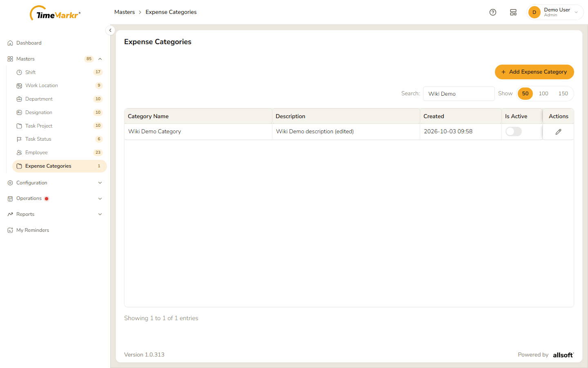Open the layout grid icon in header
This screenshot has width=588, height=368.
pos(513,12)
